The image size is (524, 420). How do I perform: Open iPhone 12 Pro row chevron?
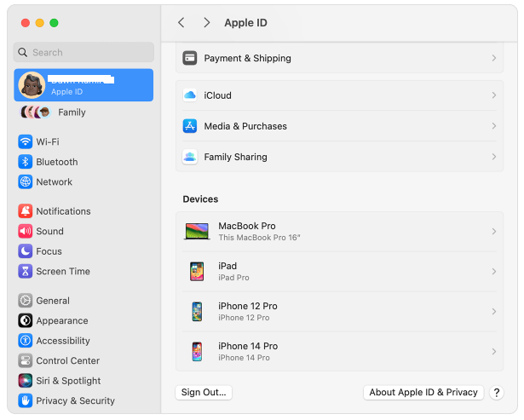pos(494,312)
